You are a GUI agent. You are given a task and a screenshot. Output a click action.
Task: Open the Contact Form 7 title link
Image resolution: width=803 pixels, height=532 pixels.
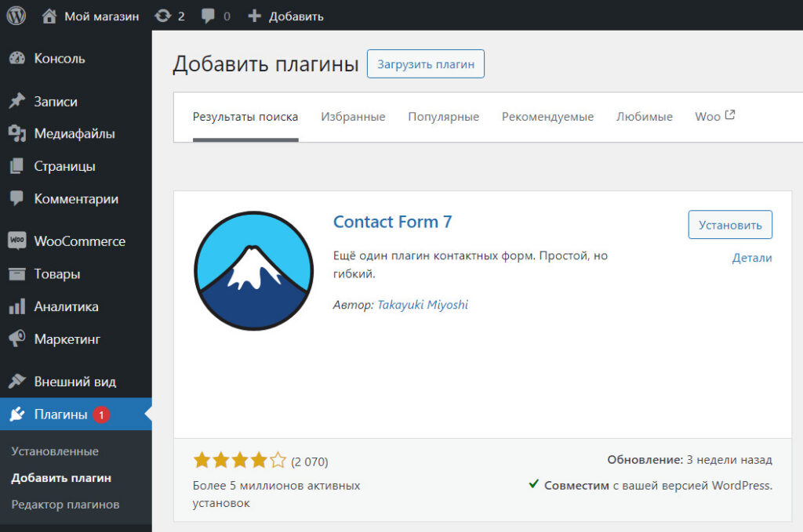pyautogui.click(x=392, y=222)
